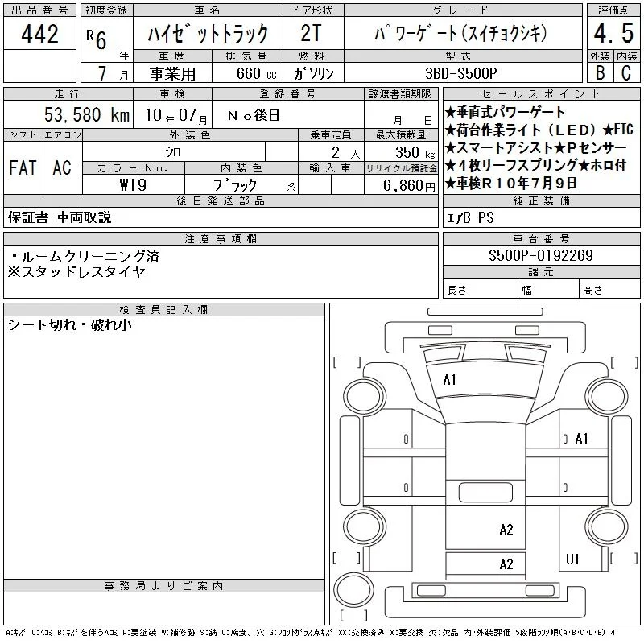Click the exterior grade B cell

tap(600, 72)
